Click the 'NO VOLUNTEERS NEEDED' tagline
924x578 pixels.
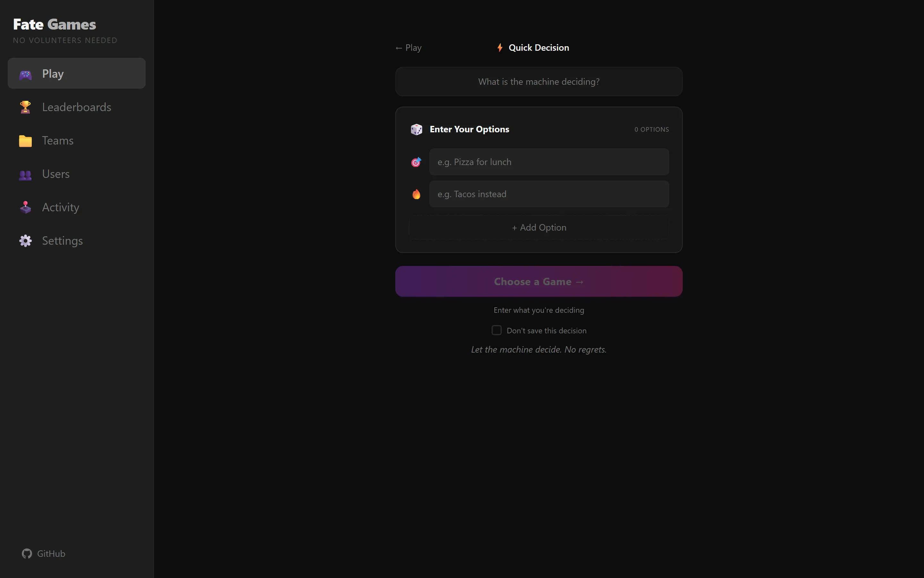coord(65,40)
